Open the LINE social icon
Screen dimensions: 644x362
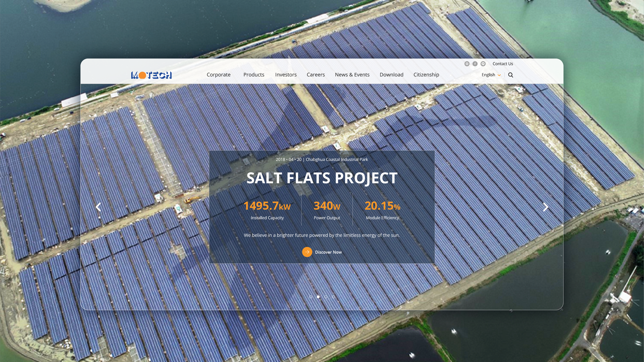click(483, 64)
